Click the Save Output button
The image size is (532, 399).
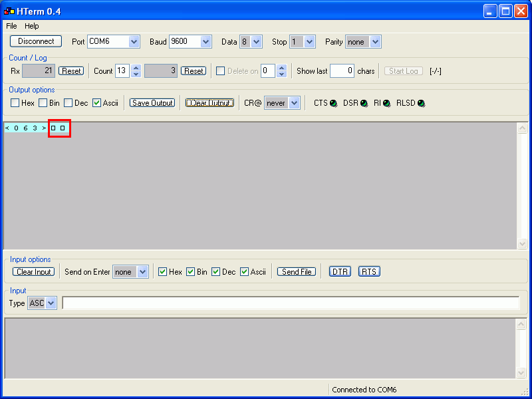[152, 103]
